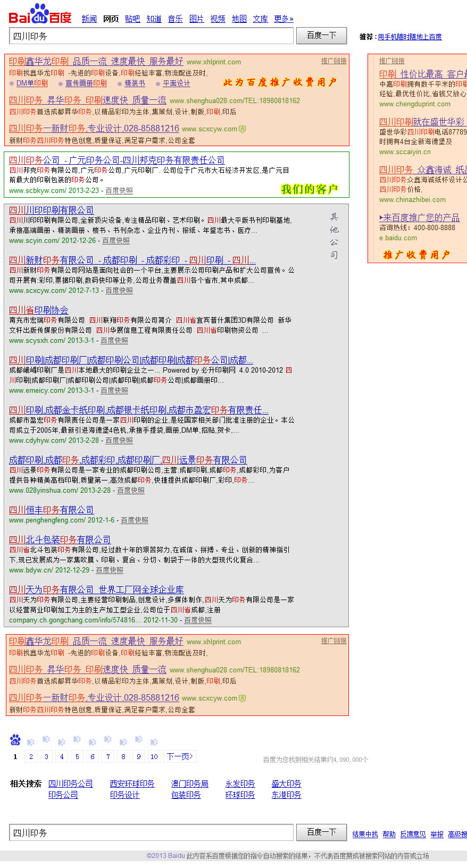The image size is (467, 868).
Task: Open the 四川省印刷协会 result
Action: click(x=38, y=310)
